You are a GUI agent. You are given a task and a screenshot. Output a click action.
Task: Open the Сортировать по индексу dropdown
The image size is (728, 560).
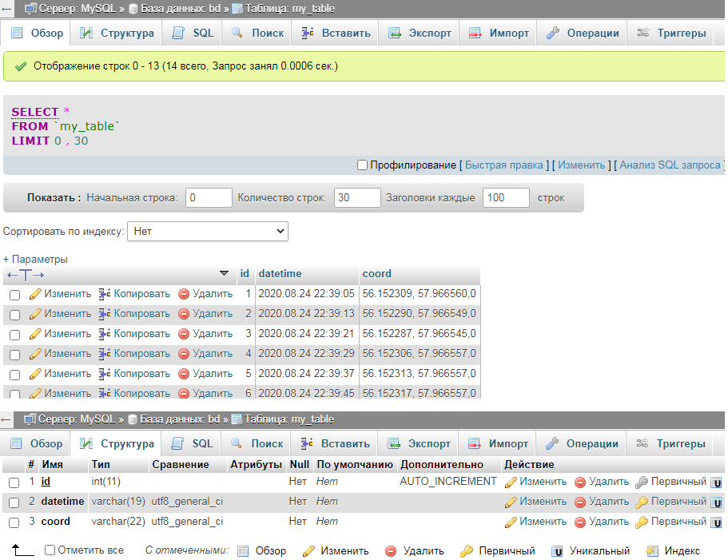point(208,232)
